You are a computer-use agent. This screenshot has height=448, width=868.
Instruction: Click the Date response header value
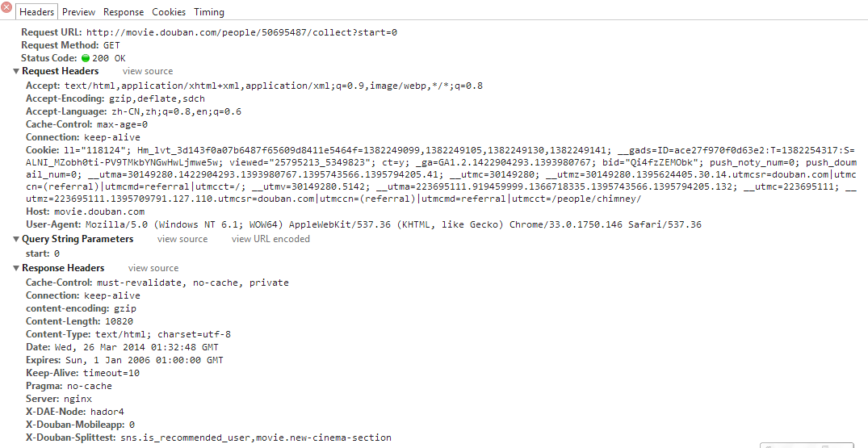[136, 347]
